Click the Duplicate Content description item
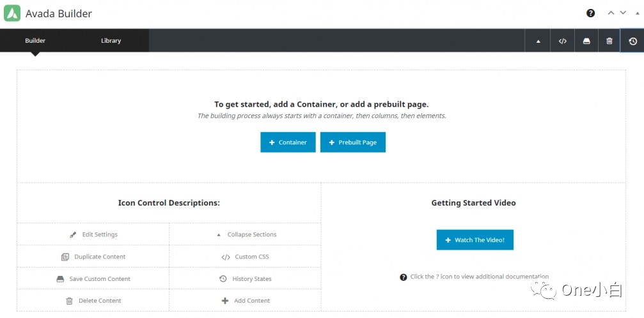Viewport: 644px width, 318px height. pos(93,257)
